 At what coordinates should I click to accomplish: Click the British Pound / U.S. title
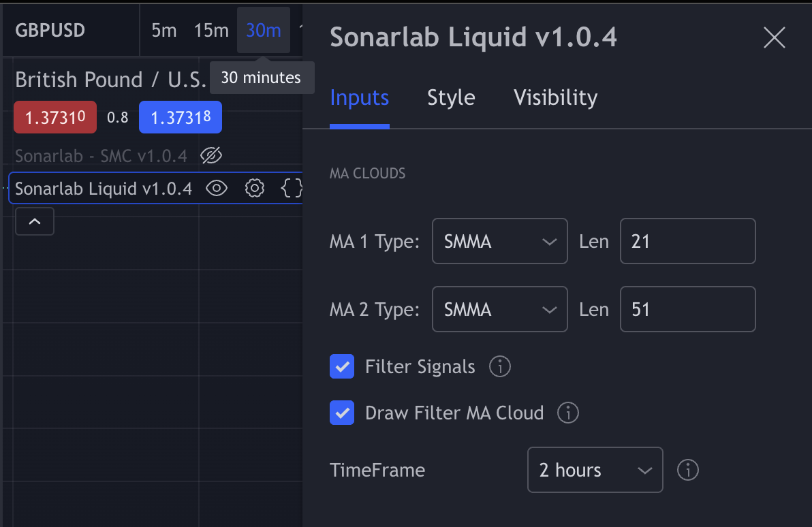(x=110, y=80)
